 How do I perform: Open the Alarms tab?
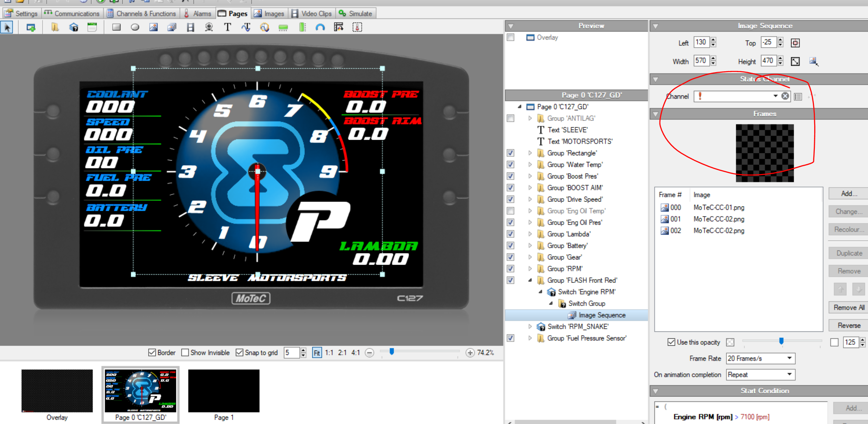pyautogui.click(x=198, y=13)
